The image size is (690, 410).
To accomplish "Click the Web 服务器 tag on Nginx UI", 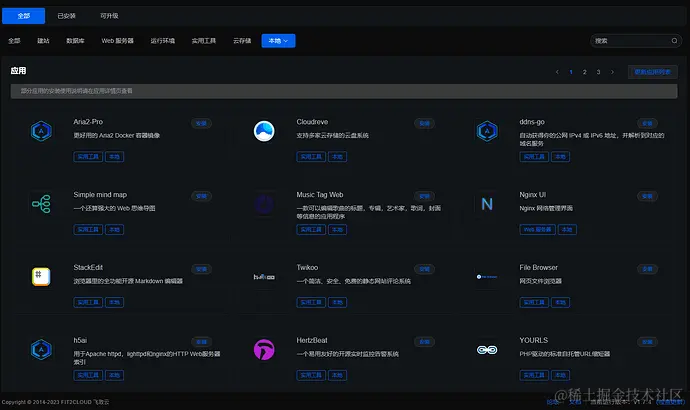I will click(537, 230).
